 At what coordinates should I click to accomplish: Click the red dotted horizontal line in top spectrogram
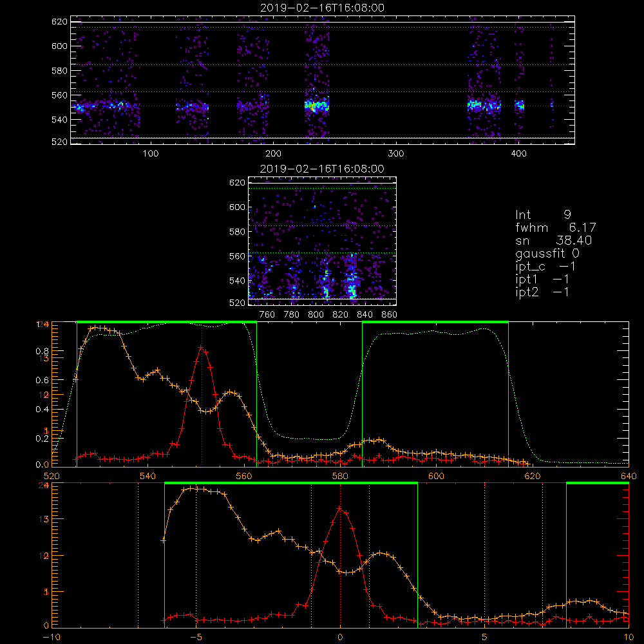coord(323,106)
